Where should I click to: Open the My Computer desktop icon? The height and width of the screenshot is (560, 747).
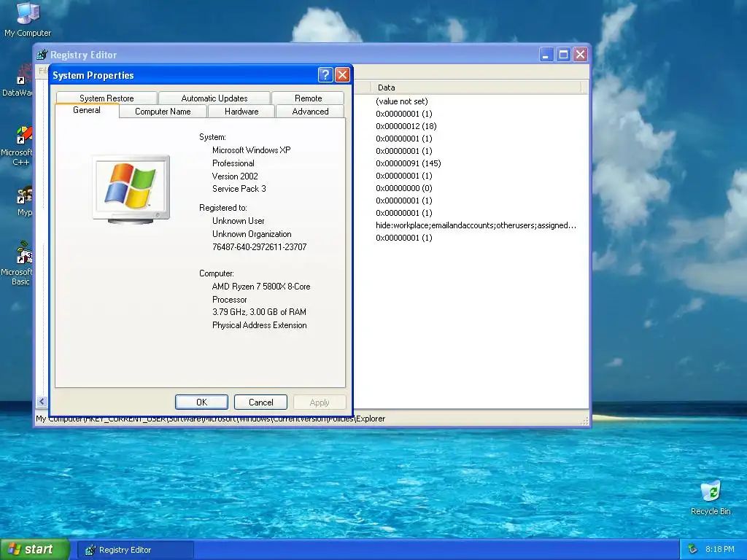pos(27,19)
